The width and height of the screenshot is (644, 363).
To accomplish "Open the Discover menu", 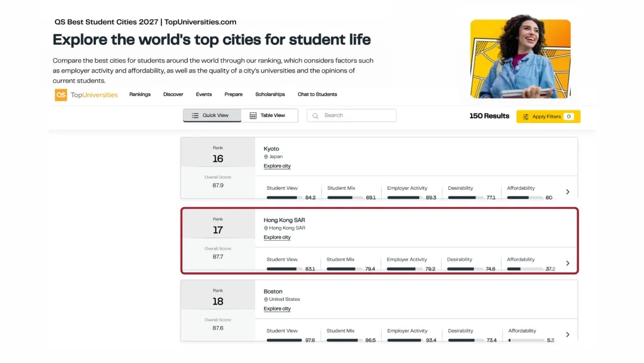I will click(174, 94).
